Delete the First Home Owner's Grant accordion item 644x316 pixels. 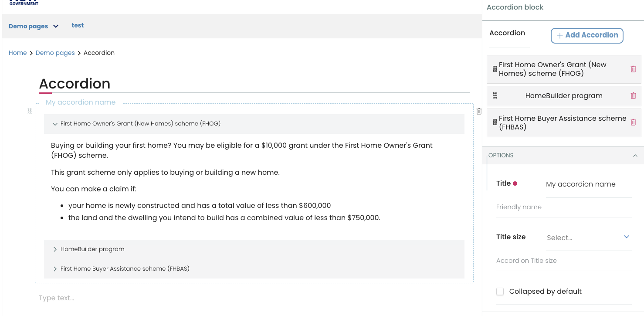[633, 69]
